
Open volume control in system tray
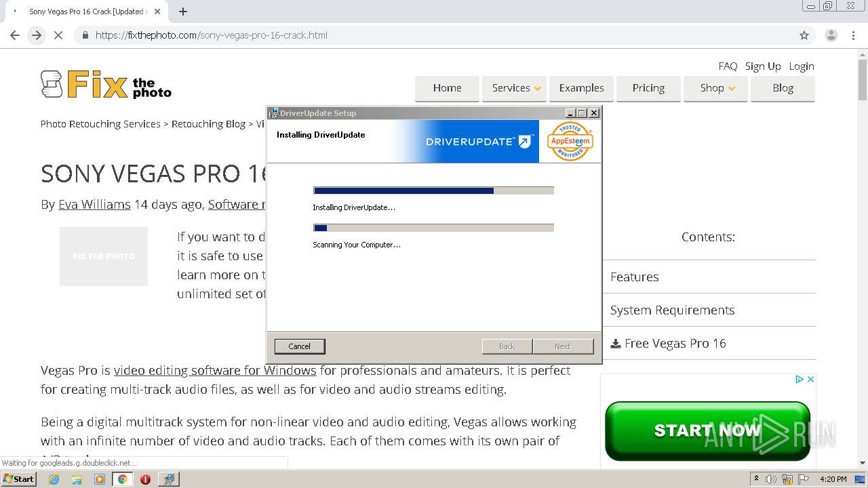[x=771, y=479]
